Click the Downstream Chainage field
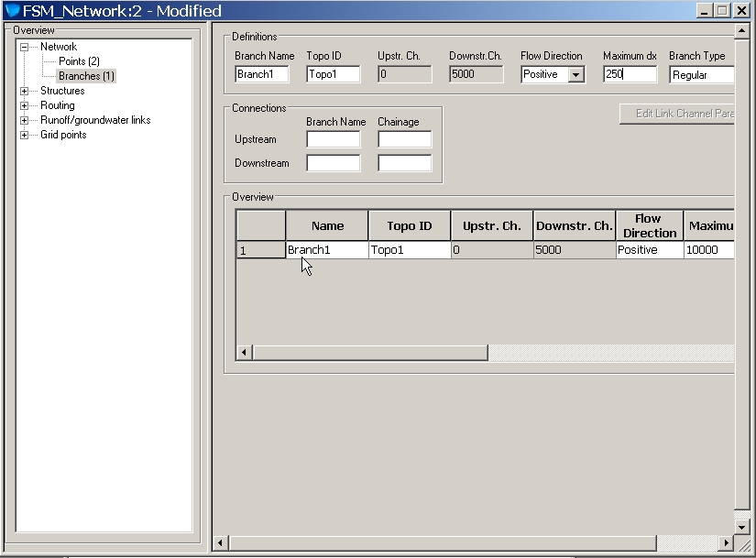The image size is (756, 558). [404, 163]
